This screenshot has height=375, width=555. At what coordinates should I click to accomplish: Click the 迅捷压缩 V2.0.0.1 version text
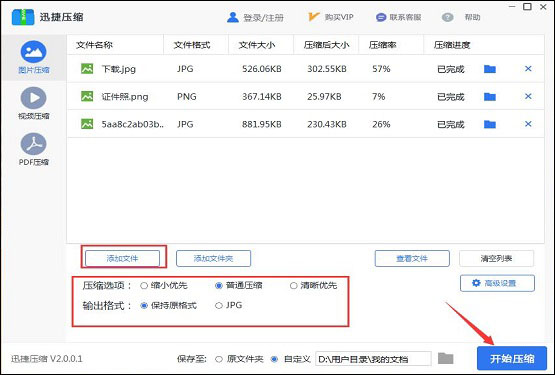coord(47,359)
